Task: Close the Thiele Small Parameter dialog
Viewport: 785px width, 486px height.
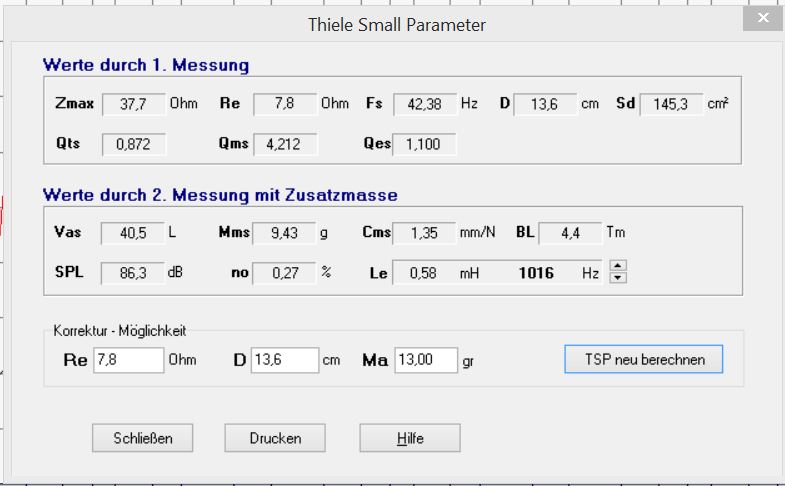Action: 763,19
